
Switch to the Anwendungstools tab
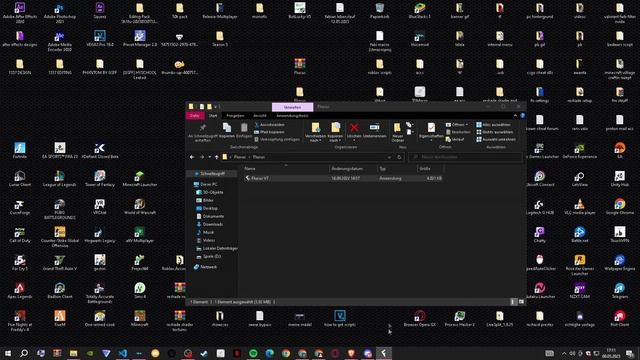point(292,116)
